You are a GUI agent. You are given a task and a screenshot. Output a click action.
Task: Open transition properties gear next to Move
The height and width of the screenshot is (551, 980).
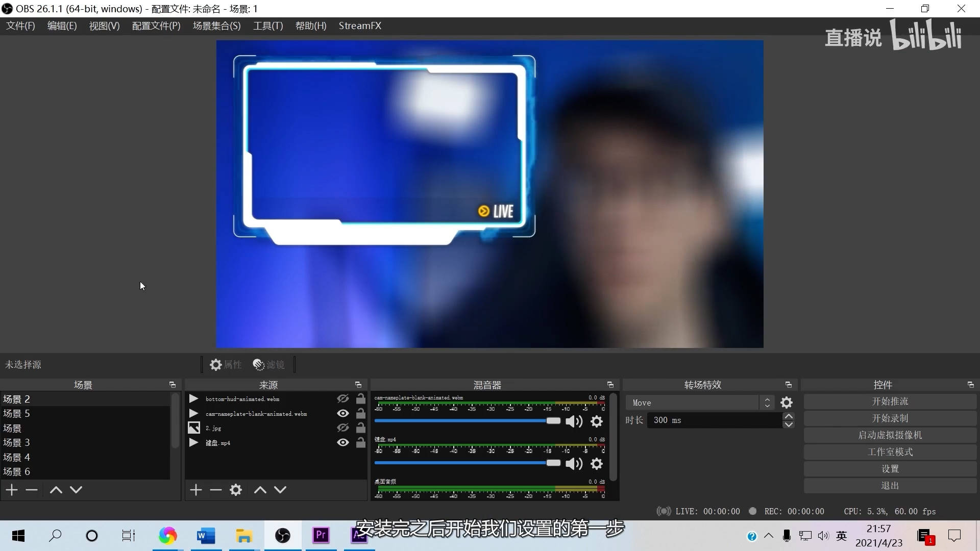[x=787, y=403]
